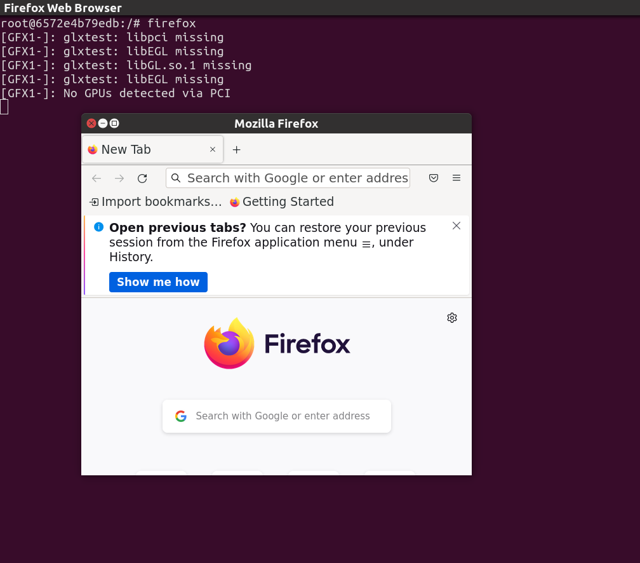Close the Mozilla Firefox window
The height and width of the screenshot is (563, 640).
coord(91,123)
